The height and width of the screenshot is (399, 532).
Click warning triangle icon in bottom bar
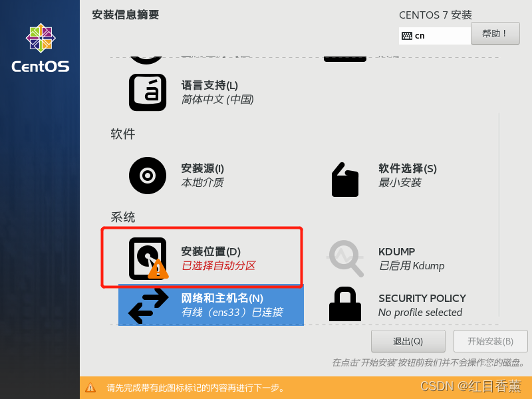[x=90, y=388]
